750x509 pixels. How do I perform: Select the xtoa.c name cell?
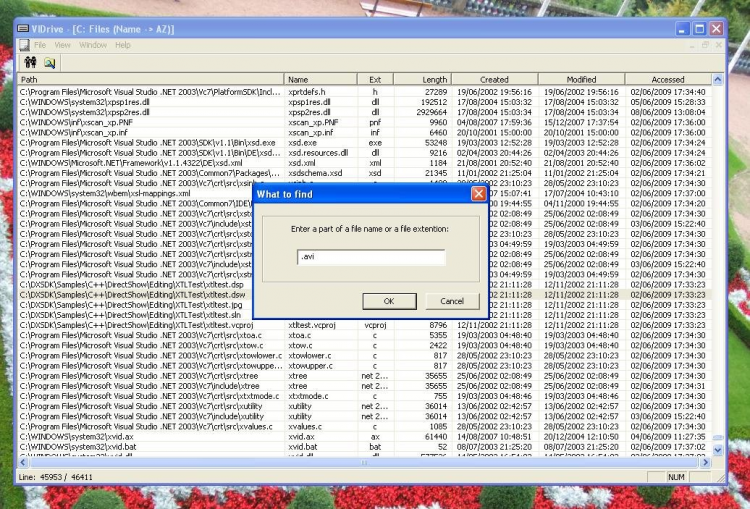coord(299,335)
